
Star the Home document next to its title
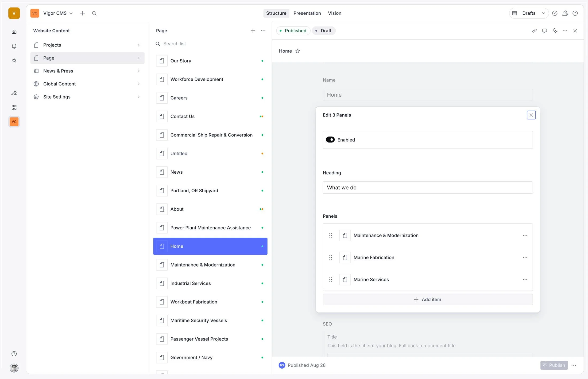pos(298,51)
